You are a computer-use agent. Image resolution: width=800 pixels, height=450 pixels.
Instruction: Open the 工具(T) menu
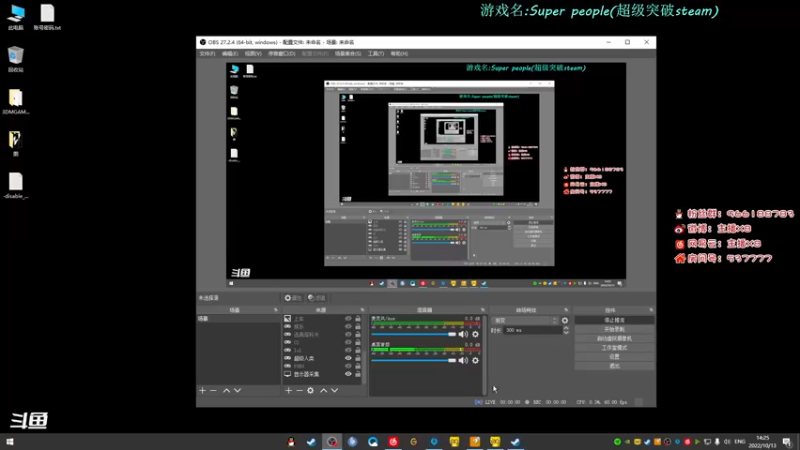pos(376,54)
